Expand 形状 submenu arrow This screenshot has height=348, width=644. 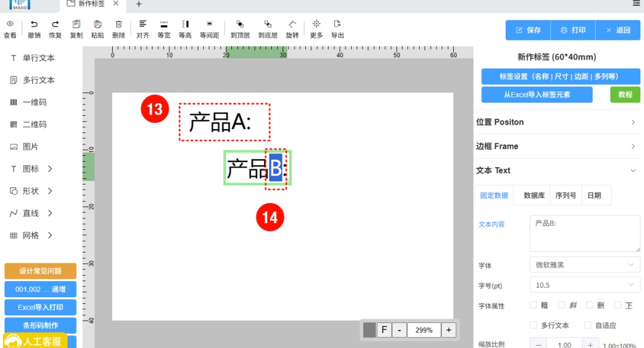click(x=50, y=191)
